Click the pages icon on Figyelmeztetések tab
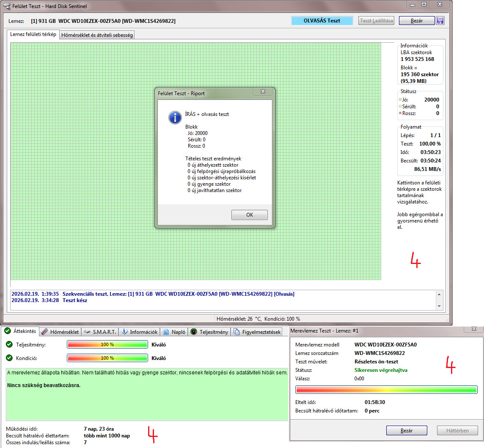This screenshot has width=484, height=448. (236, 332)
